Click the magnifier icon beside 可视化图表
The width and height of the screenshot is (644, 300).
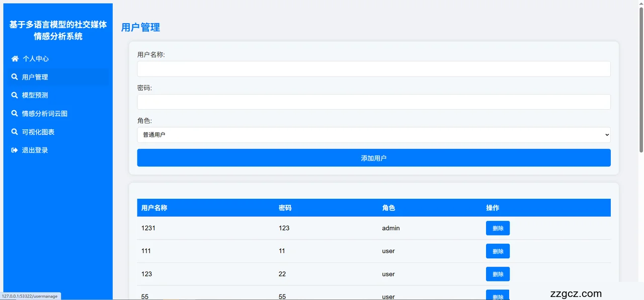point(15,132)
